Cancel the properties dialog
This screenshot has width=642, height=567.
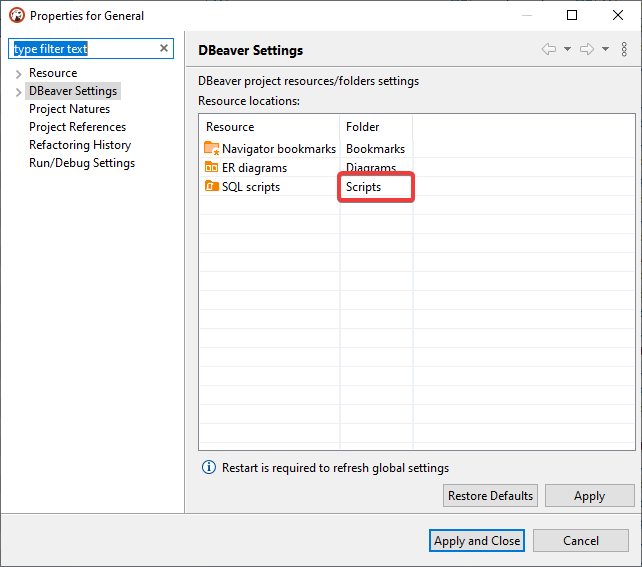coord(581,541)
